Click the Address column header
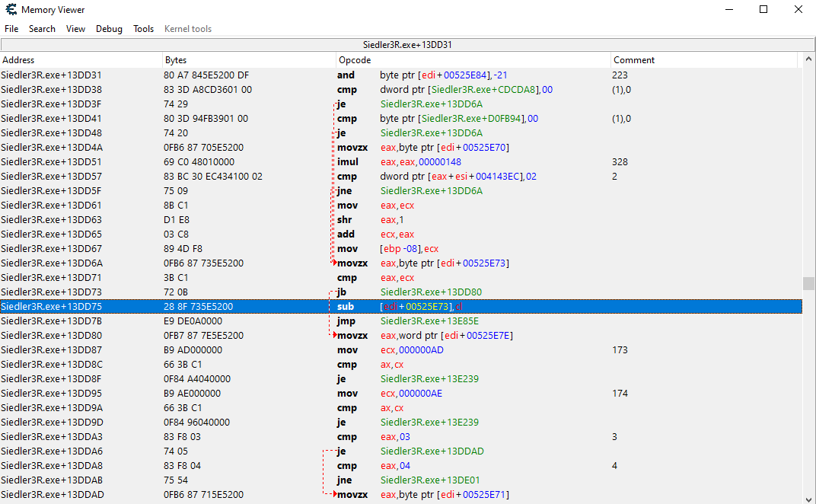Image resolution: width=816 pixels, height=504 pixels. [81, 60]
